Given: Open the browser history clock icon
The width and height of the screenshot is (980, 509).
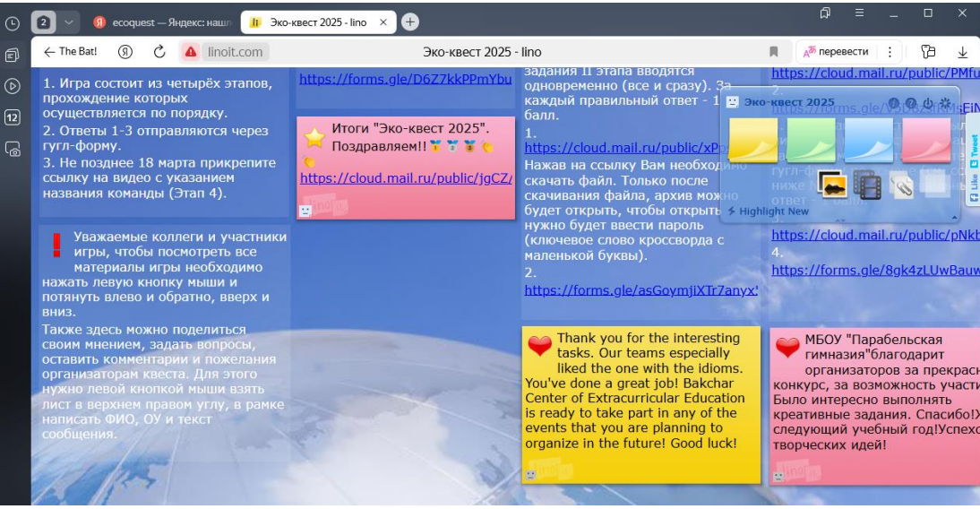Looking at the screenshot, I should tap(12, 24).
